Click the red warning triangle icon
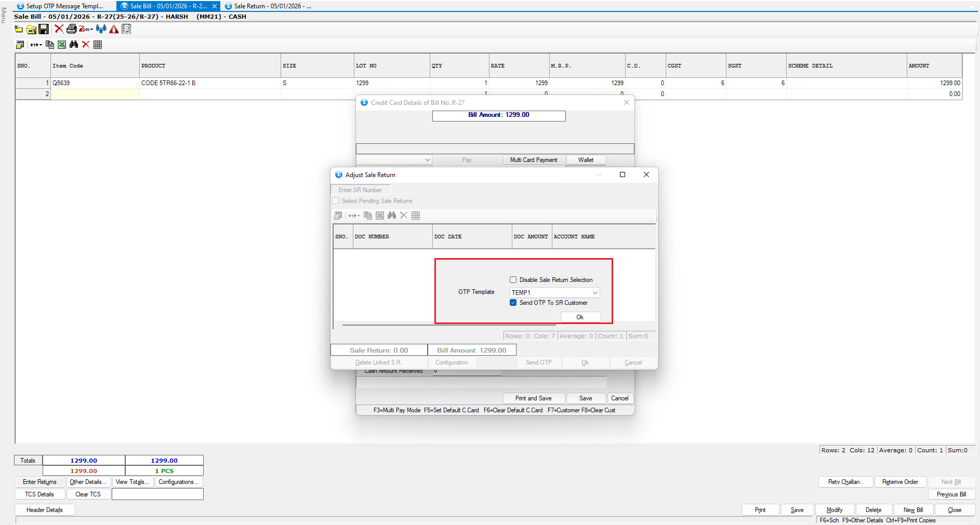 coord(114,30)
